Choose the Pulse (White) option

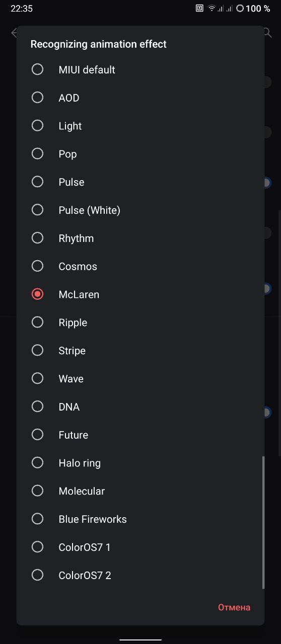pyautogui.click(x=140, y=210)
